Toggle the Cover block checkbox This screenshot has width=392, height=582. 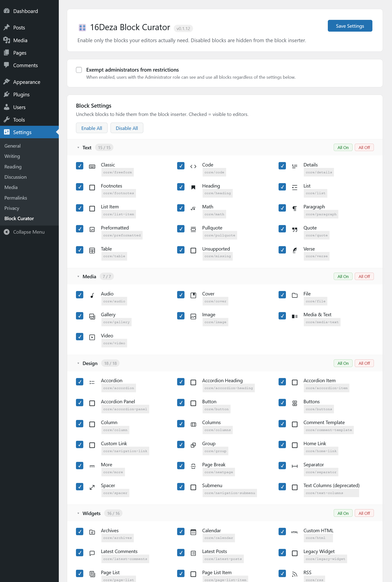pos(181,295)
